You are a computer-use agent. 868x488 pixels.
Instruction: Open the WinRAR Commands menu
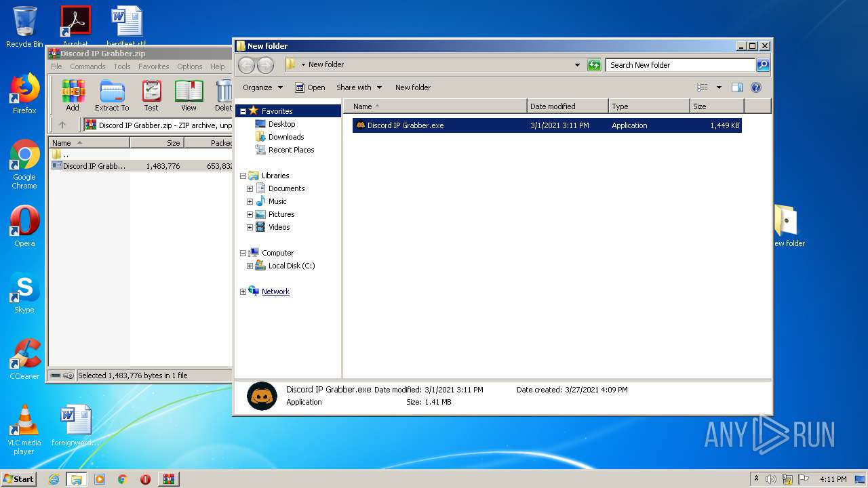[x=87, y=66]
